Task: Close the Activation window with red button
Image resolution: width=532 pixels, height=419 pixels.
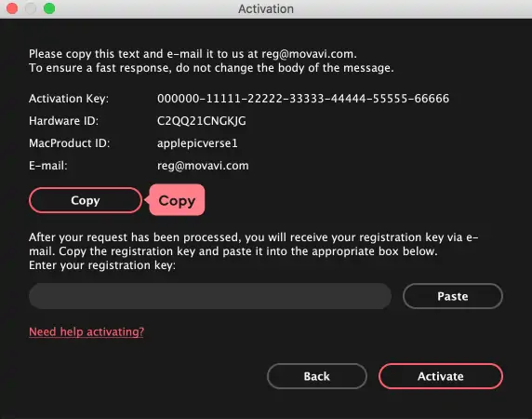Action: pyautogui.click(x=12, y=8)
